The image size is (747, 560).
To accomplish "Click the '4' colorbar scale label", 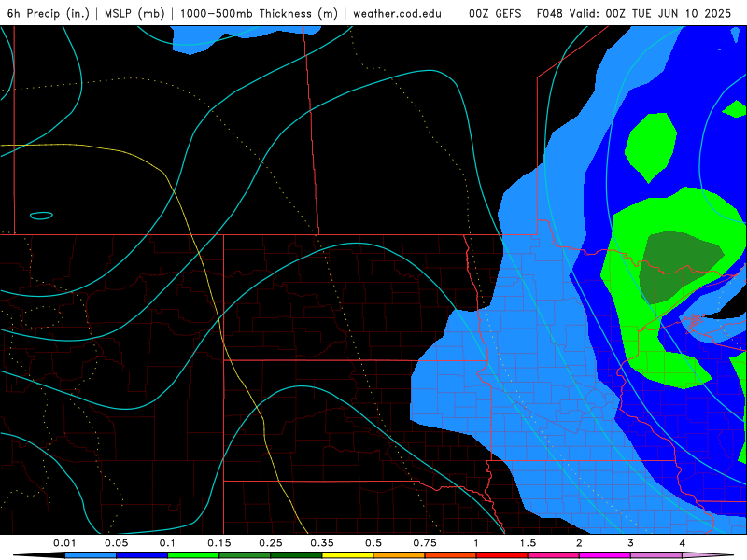I will pyautogui.click(x=683, y=543).
